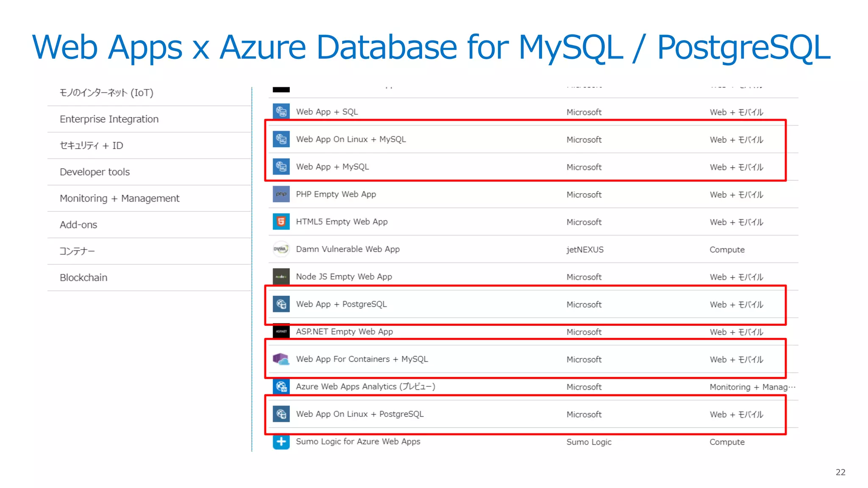Click Web + モバイル in ASP.NET Empty Web App row
Viewport: 868px width, 488px height.
(x=737, y=332)
